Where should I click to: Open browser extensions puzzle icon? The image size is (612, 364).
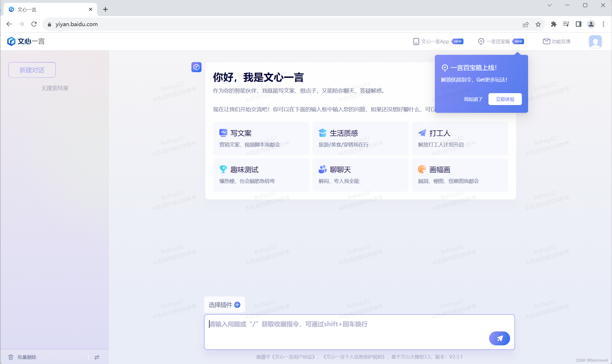[x=553, y=24]
